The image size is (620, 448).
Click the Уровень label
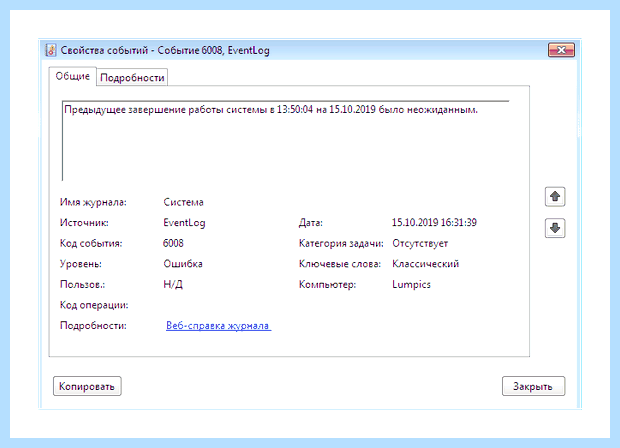(81, 264)
